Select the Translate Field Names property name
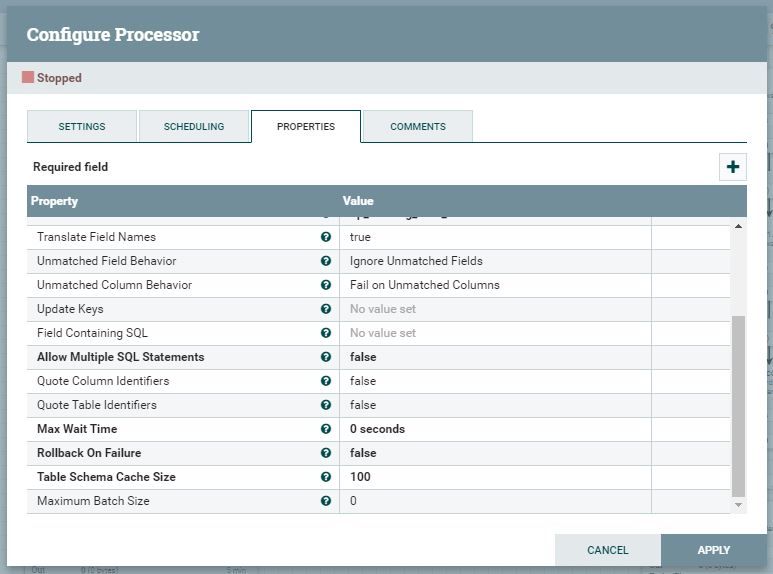Viewport: 773px width, 574px height. click(96, 237)
